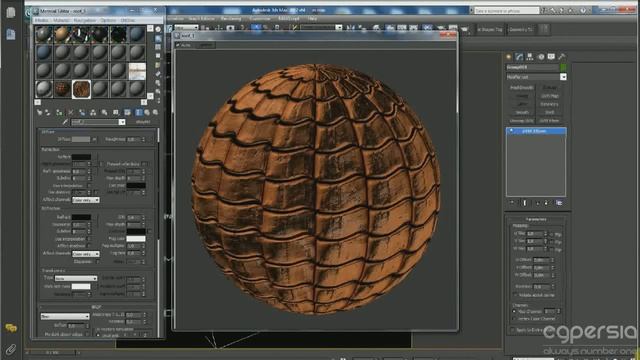Toggle the sample slot Background icon
The width and height of the screenshot is (640, 360).
coord(158,47)
